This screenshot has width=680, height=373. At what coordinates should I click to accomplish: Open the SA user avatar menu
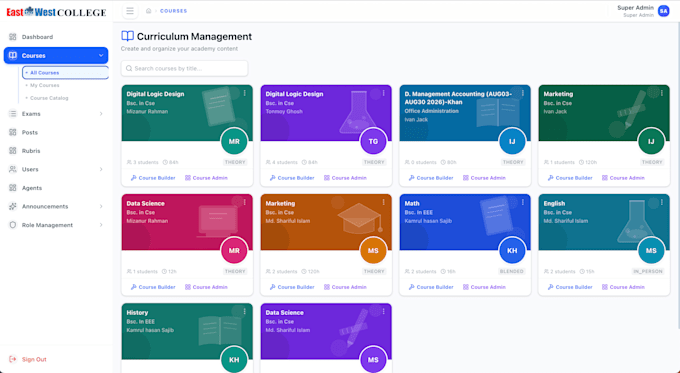coord(664,11)
